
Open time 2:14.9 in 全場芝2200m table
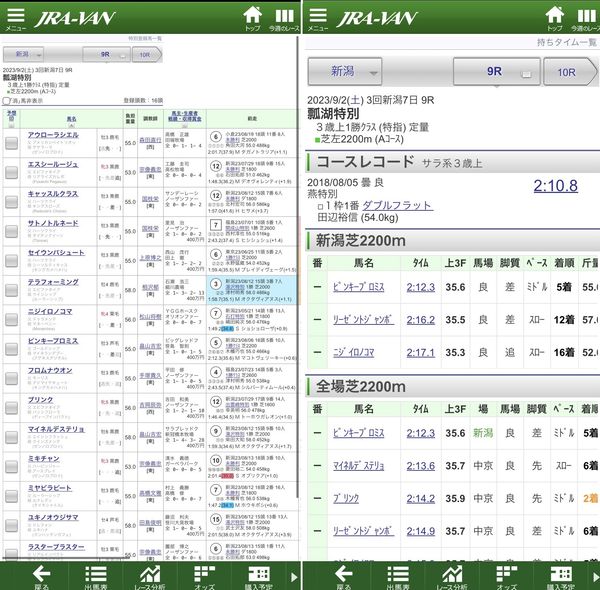coord(421,531)
